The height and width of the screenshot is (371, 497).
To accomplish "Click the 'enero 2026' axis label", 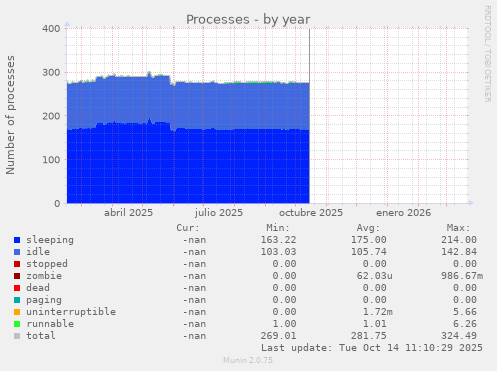I will pyautogui.click(x=404, y=213).
